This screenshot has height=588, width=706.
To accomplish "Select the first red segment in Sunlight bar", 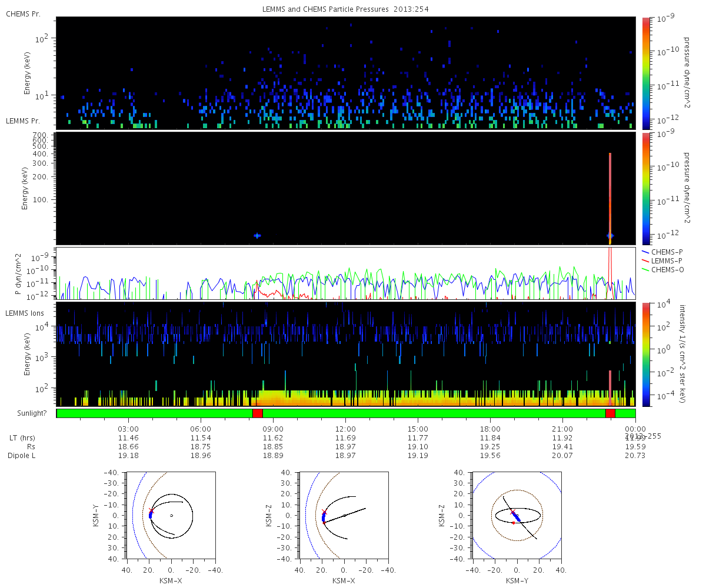I will tap(257, 413).
